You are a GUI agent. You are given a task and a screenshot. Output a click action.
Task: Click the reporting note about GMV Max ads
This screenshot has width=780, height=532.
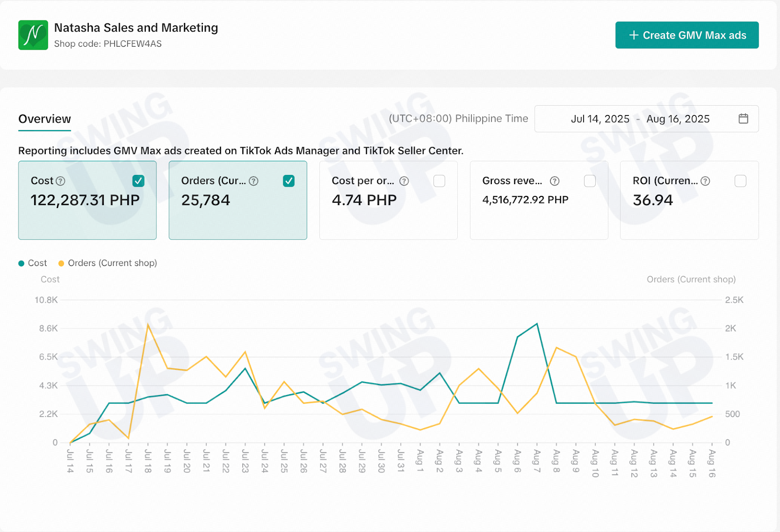click(241, 151)
